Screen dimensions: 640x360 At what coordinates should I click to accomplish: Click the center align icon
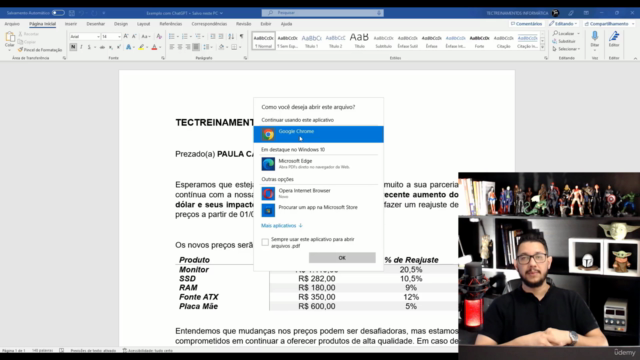coord(180,47)
